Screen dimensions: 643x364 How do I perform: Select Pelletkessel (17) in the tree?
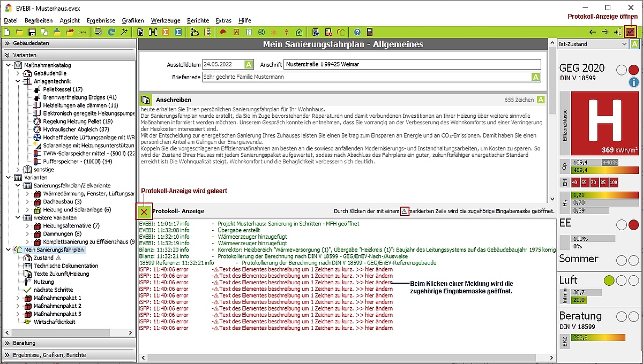click(x=63, y=89)
